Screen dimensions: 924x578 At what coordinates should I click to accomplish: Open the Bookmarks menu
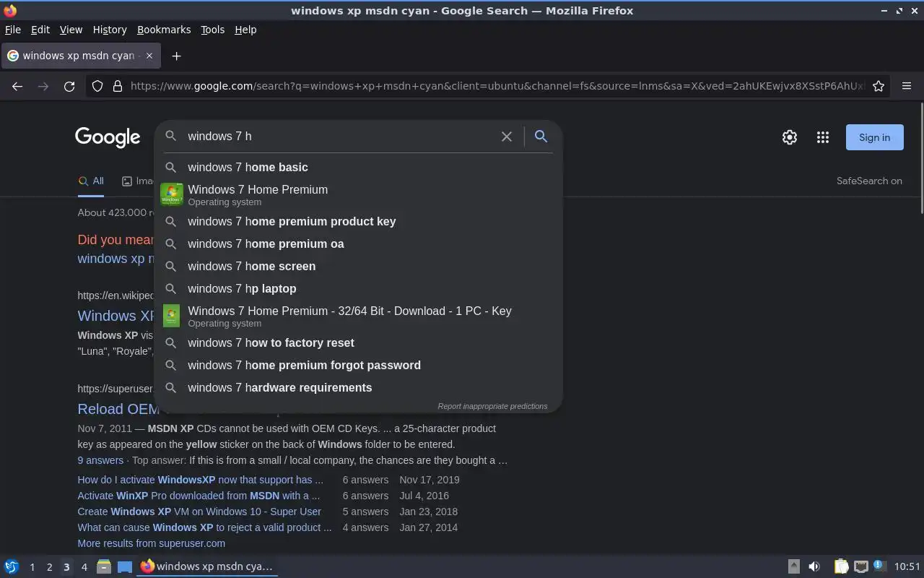(x=164, y=30)
